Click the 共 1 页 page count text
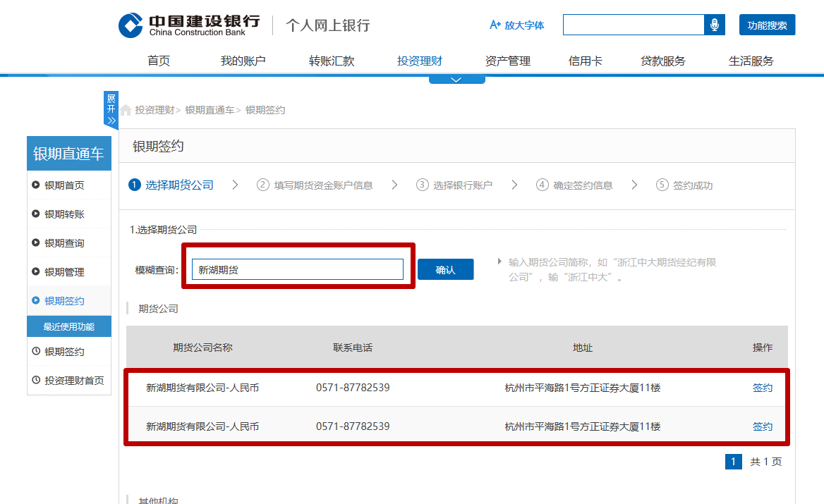Screen dimensions: 824x504 pos(765,462)
